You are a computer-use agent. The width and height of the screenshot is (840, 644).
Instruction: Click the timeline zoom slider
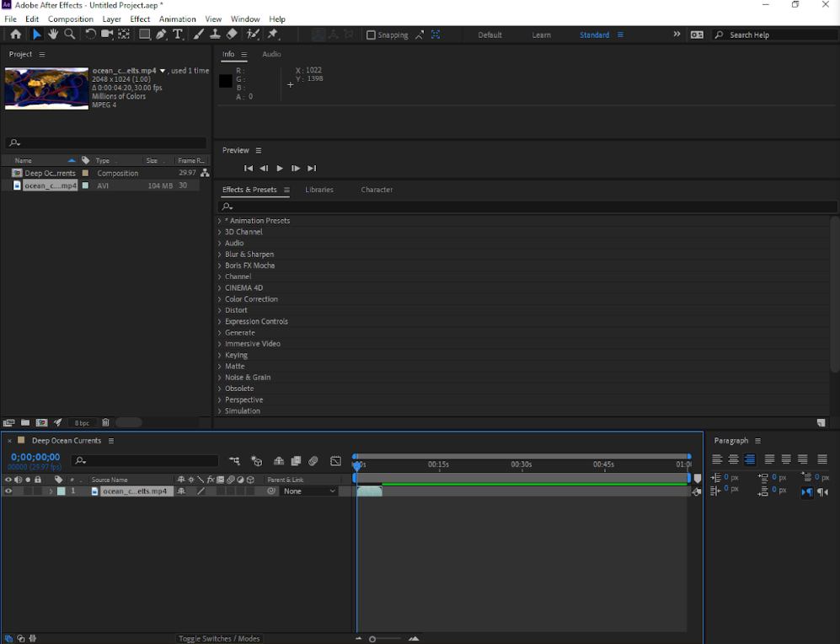click(372, 639)
